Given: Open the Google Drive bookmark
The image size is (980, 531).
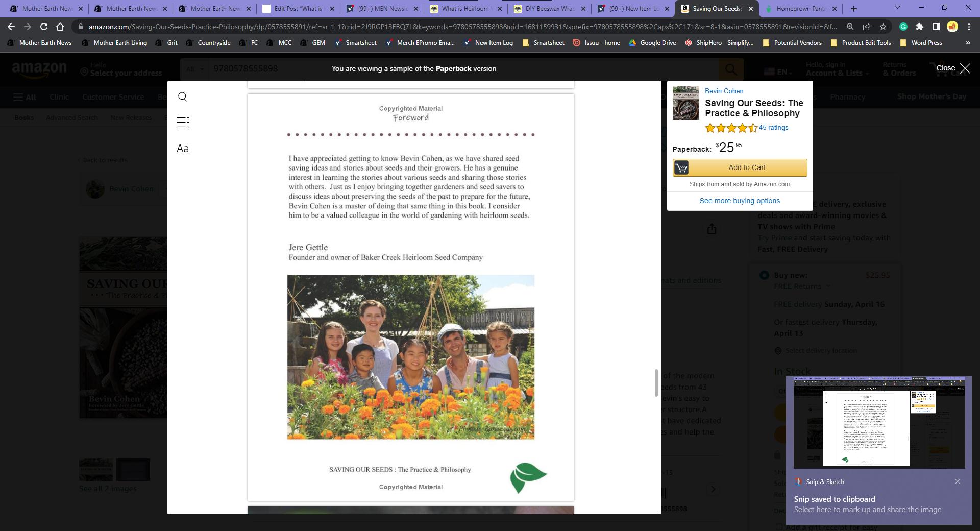Looking at the screenshot, I should click(652, 43).
